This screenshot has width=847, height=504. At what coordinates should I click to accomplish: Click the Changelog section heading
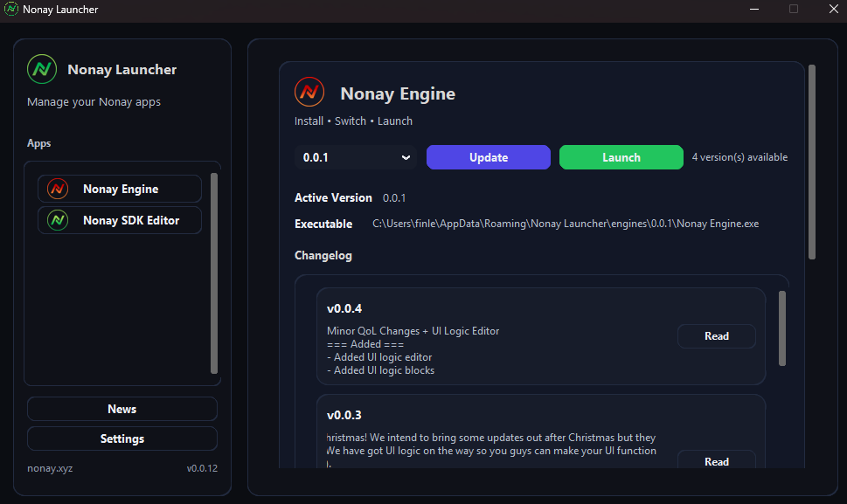(323, 255)
